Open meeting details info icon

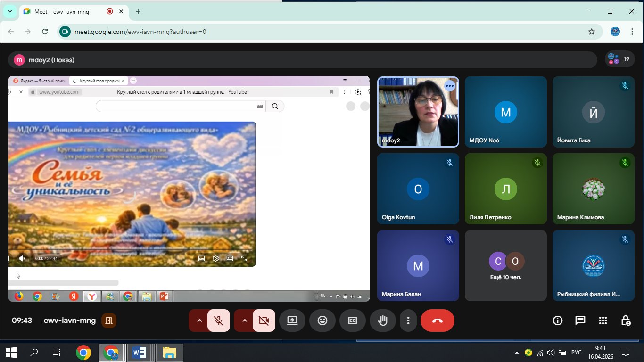click(558, 321)
